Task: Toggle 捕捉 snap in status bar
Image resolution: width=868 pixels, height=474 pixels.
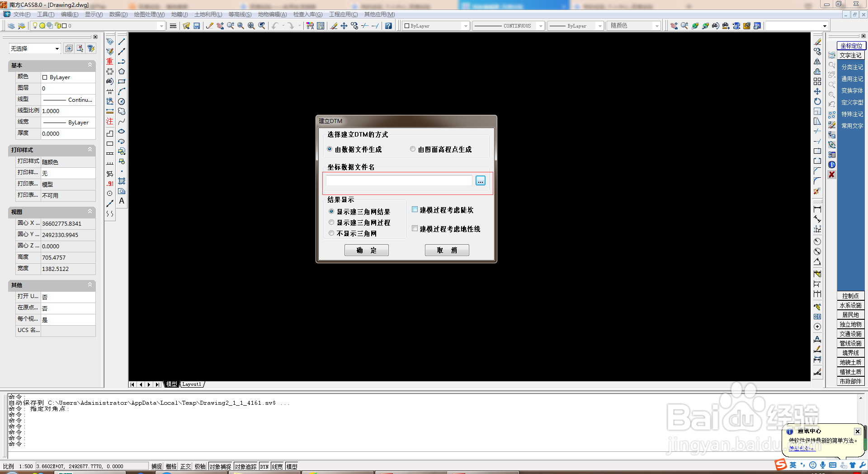Action: 157,466
